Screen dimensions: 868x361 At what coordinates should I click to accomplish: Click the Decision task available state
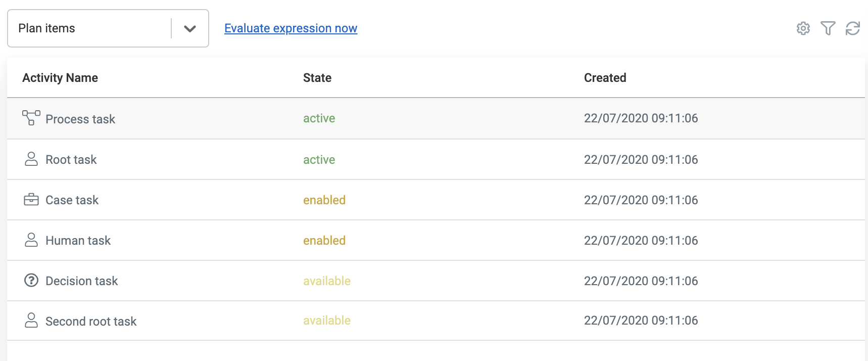click(x=326, y=281)
